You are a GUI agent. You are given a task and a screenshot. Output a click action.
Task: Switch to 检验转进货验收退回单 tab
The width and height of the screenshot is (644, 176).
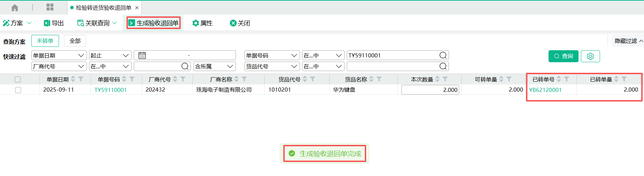tap(103, 8)
